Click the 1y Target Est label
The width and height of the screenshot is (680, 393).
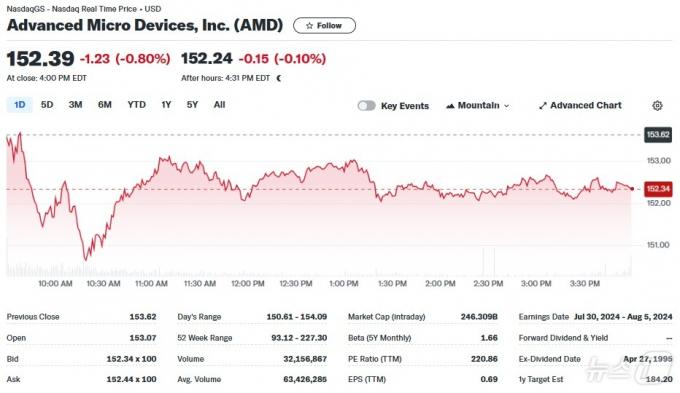[541, 380]
